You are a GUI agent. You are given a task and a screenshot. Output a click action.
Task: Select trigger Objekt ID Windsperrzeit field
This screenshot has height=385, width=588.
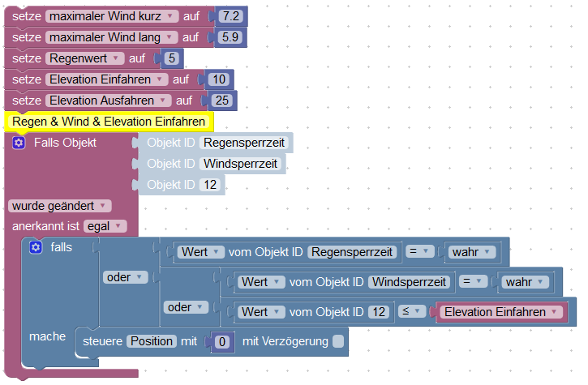pos(240,164)
